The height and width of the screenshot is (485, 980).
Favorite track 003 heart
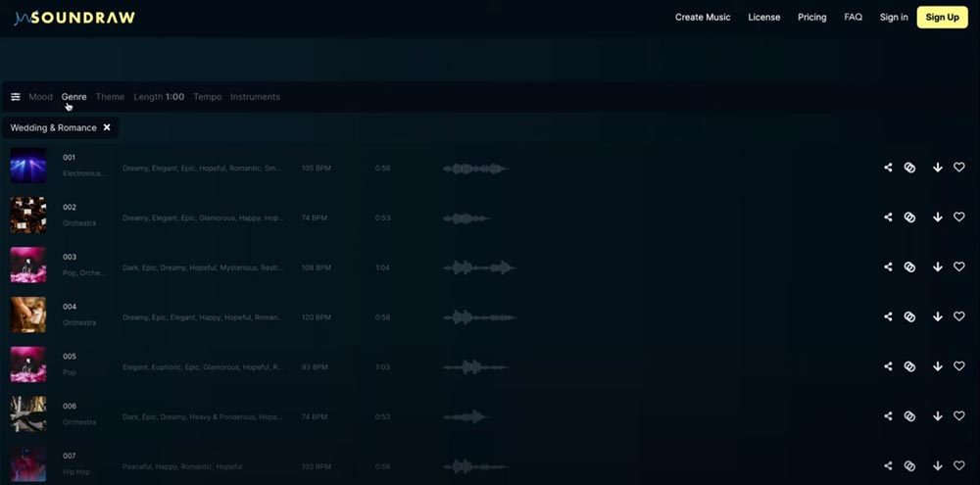coord(959,267)
